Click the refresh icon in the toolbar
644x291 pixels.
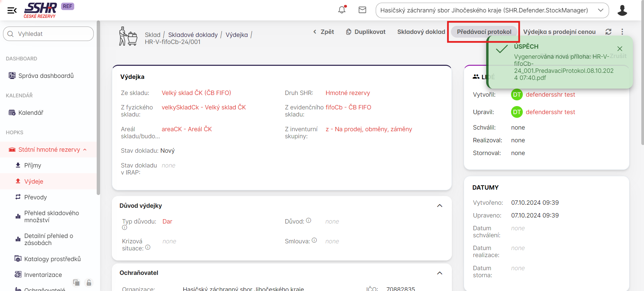(x=608, y=32)
